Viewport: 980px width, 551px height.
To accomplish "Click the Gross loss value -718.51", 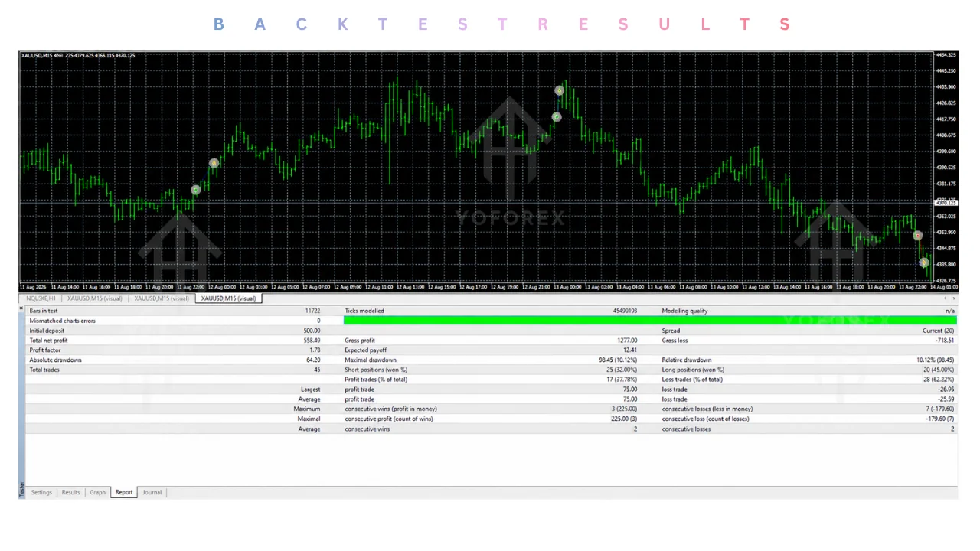I will click(945, 341).
